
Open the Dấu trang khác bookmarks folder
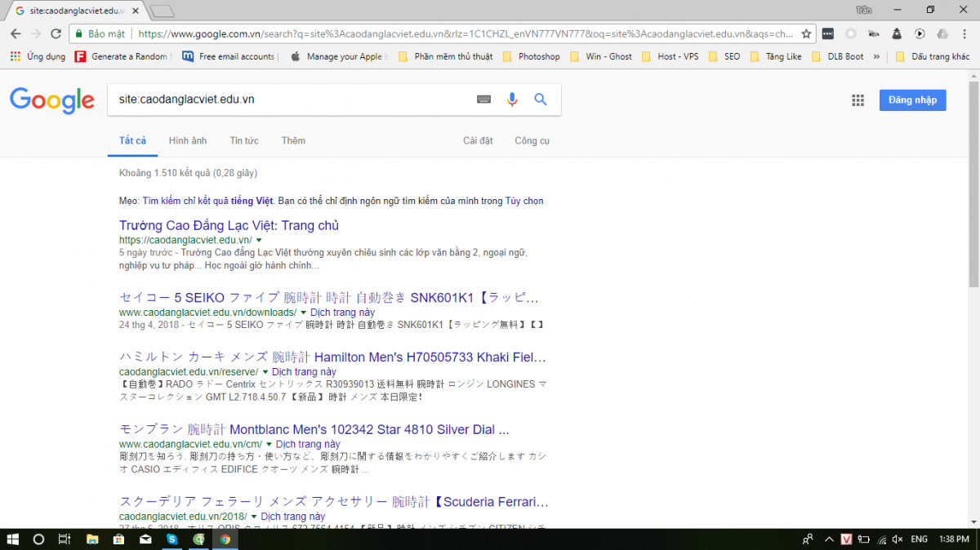pos(933,56)
